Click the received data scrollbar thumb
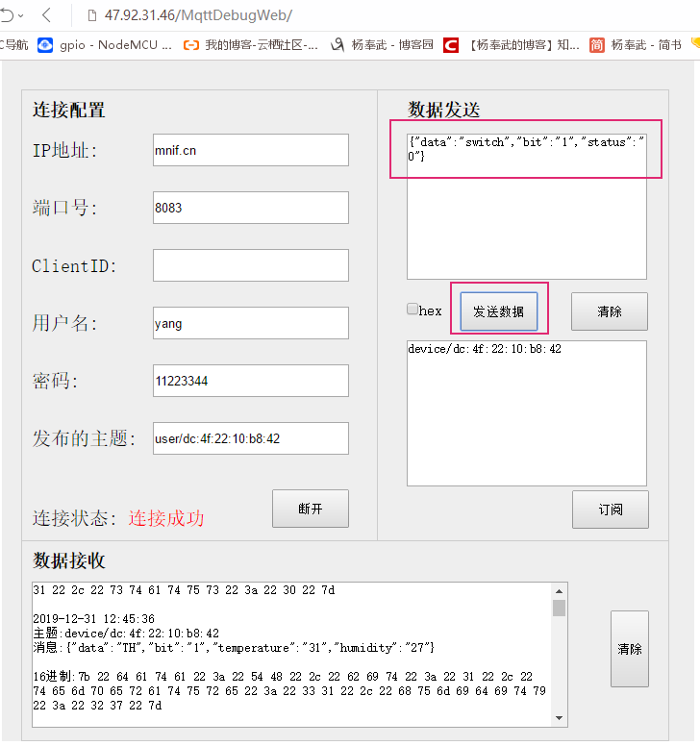700x746 pixels. pos(560,608)
